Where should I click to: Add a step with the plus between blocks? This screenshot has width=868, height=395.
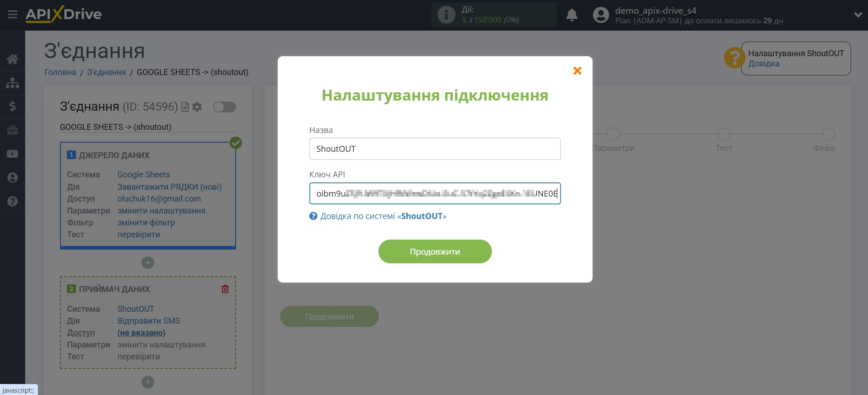(148, 262)
